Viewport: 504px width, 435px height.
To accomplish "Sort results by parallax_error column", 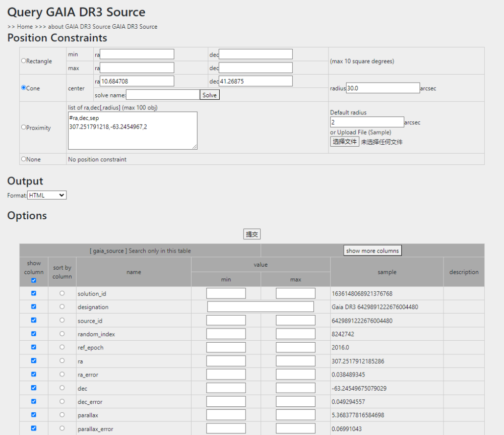I will (x=62, y=428).
